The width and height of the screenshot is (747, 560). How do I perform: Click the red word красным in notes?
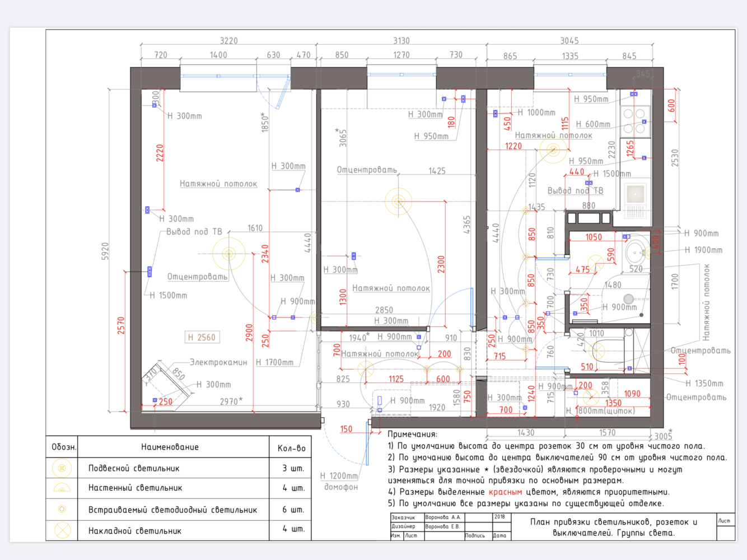(505, 492)
